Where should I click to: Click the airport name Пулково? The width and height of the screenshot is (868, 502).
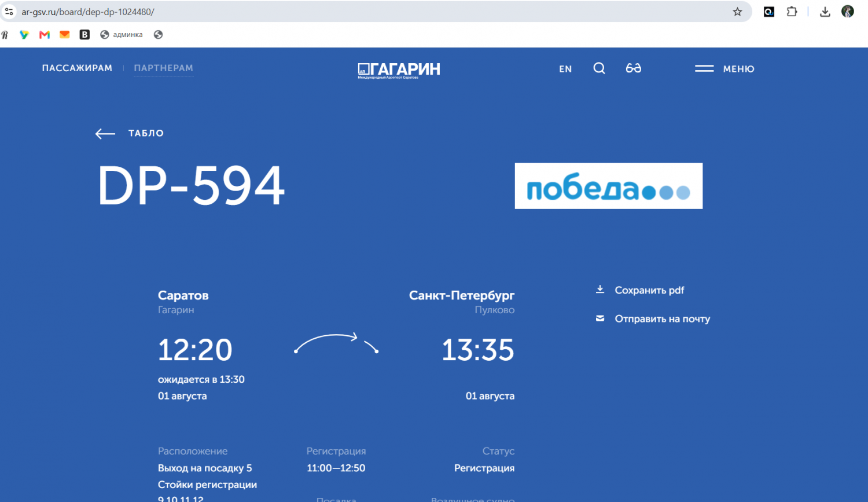[x=495, y=310]
